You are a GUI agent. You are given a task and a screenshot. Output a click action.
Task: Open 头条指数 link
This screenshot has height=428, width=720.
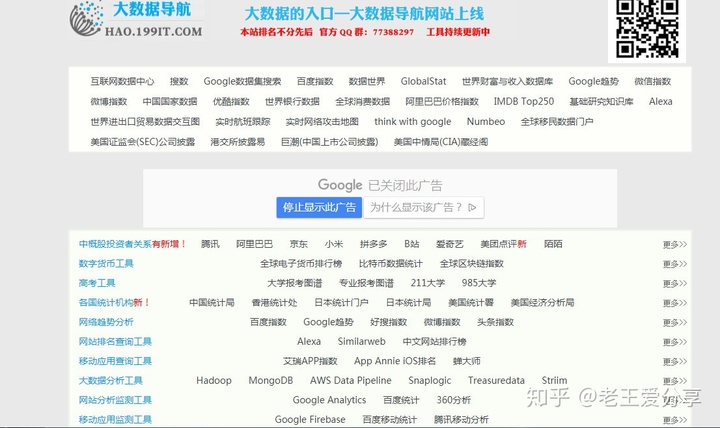pyautogui.click(x=495, y=322)
